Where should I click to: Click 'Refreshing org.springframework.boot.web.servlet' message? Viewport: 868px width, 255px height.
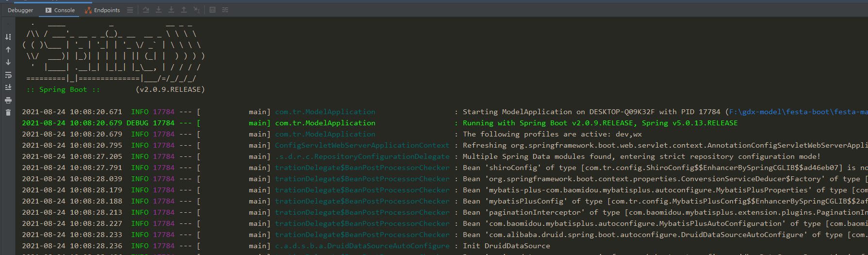pos(665,145)
